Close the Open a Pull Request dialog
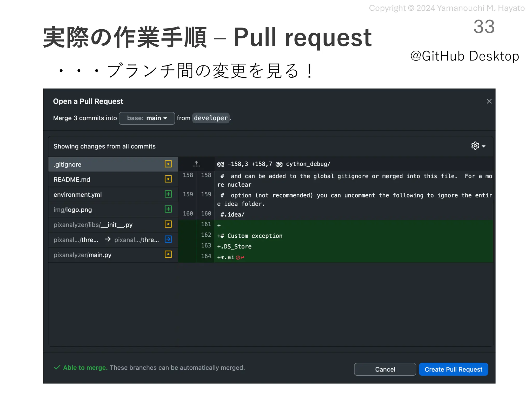This screenshot has height=399, width=532. pos(489,101)
